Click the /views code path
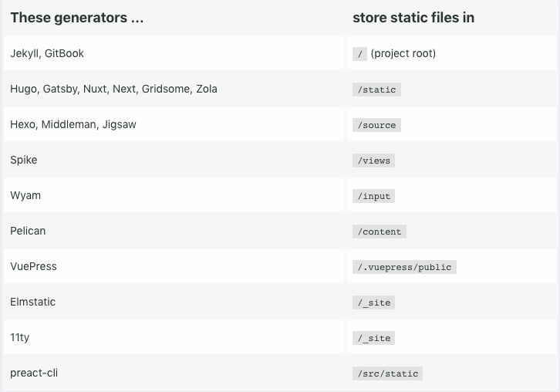This screenshot has width=560, height=392. 374,161
